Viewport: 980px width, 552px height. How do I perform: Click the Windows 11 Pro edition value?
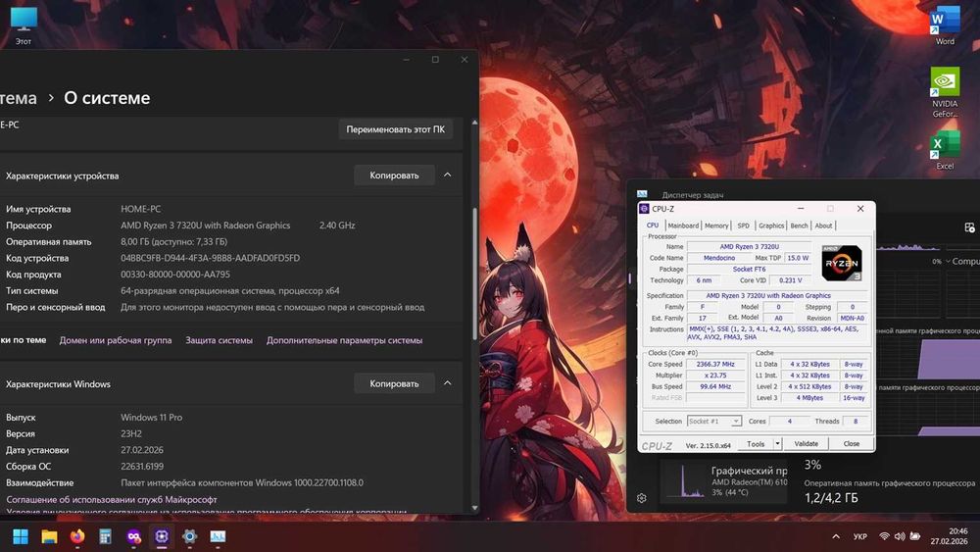pos(151,417)
